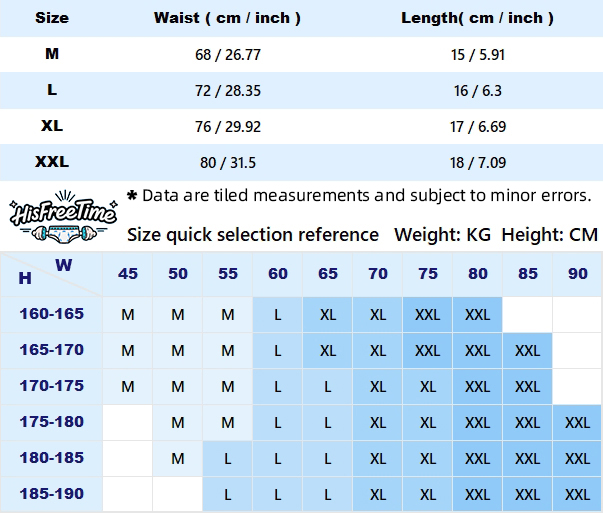
Task: Click the XL length value 17 / 6.69
Action: 478,127
